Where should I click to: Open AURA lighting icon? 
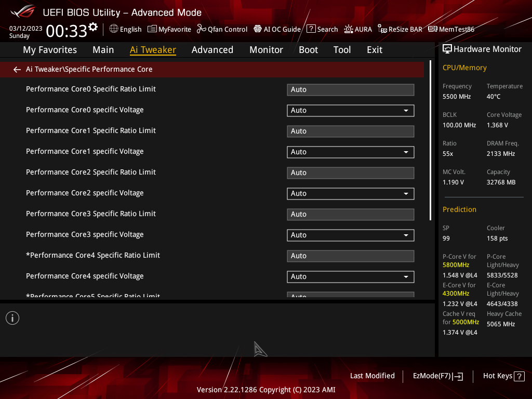(349, 29)
